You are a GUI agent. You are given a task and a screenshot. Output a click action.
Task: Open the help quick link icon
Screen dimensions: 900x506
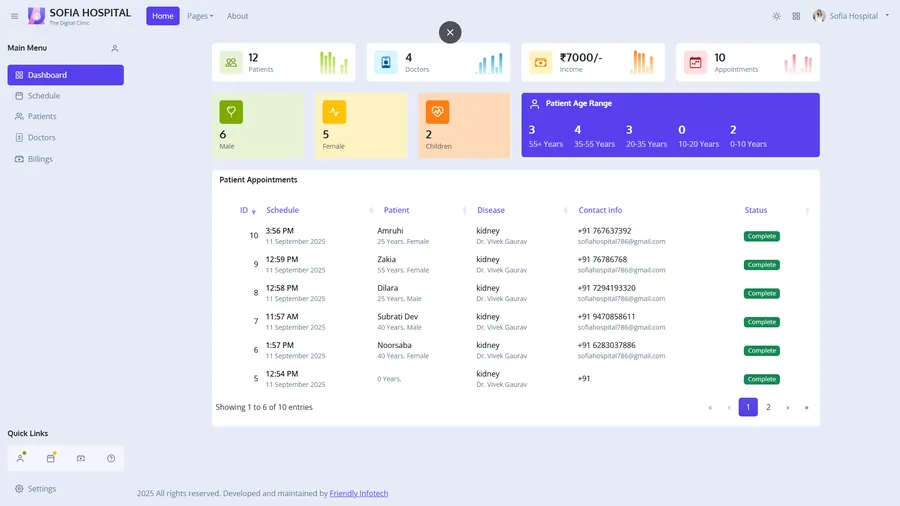click(111, 458)
